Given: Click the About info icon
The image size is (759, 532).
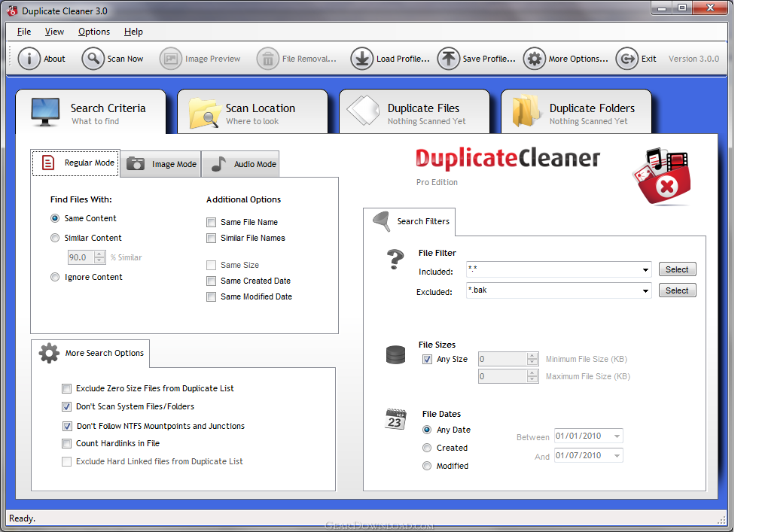Looking at the screenshot, I should tap(29, 59).
